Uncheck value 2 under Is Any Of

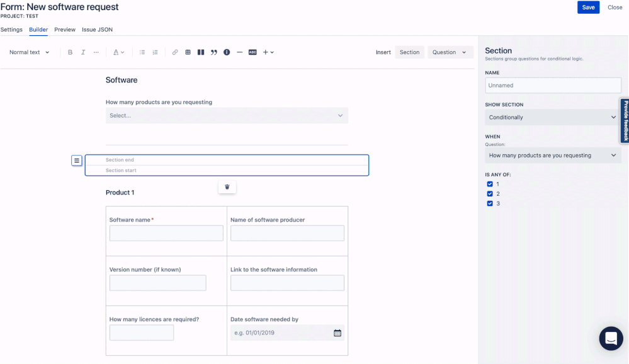point(490,193)
